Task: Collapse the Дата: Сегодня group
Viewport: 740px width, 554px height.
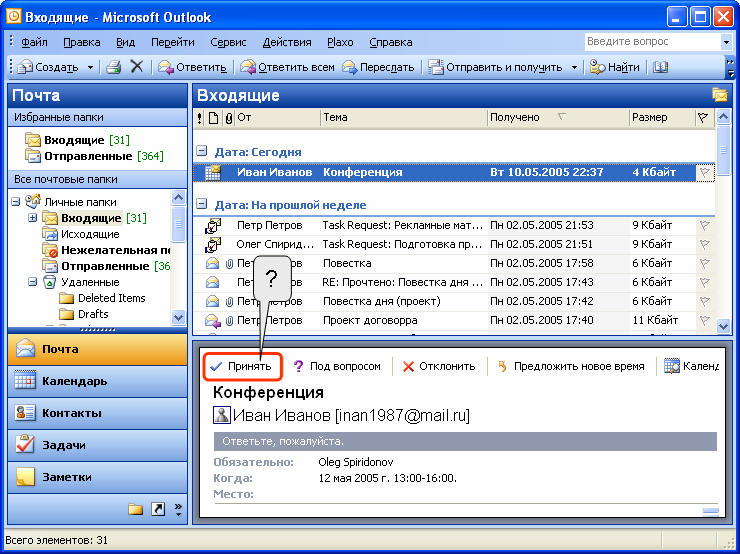Action: click(202, 151)
